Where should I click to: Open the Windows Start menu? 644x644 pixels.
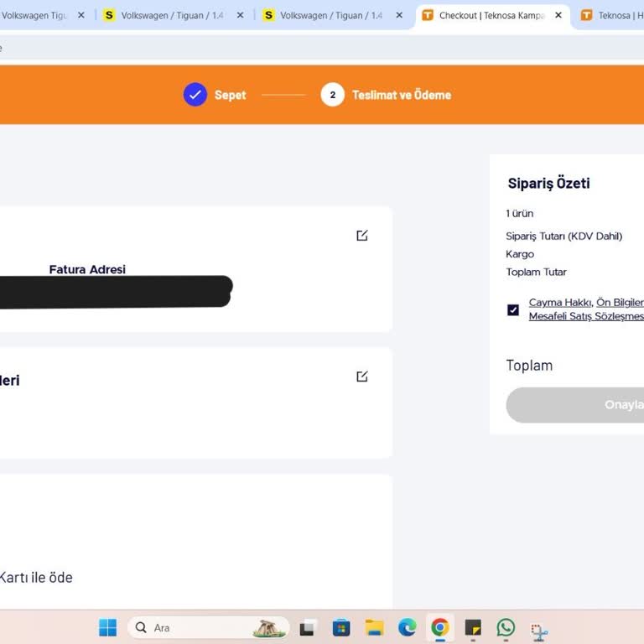(107, 627)
